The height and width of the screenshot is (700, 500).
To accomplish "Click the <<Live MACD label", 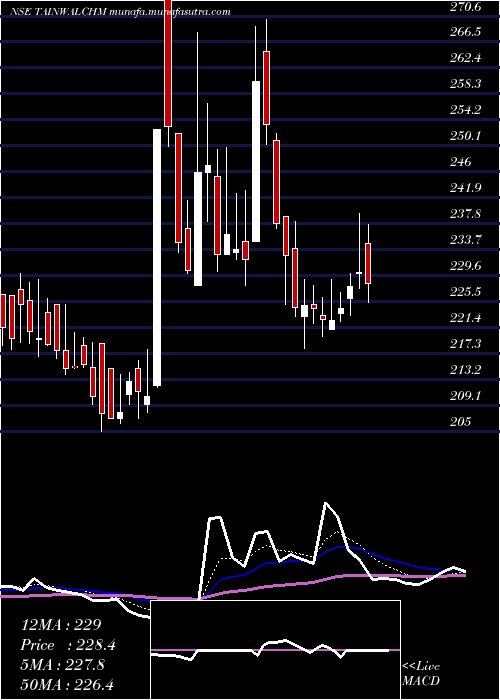I will [421, 674].
